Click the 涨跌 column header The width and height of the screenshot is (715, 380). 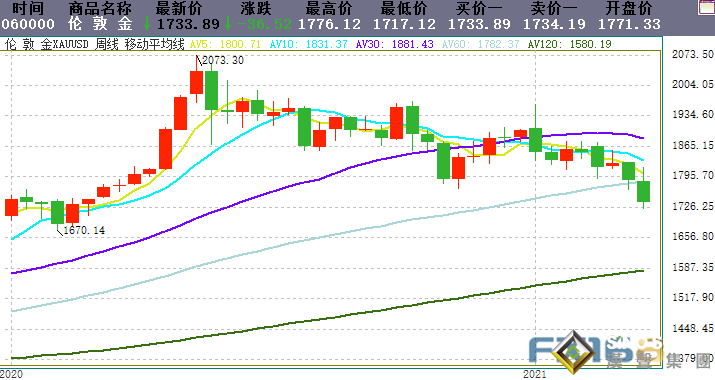click(x=256, y=8)
